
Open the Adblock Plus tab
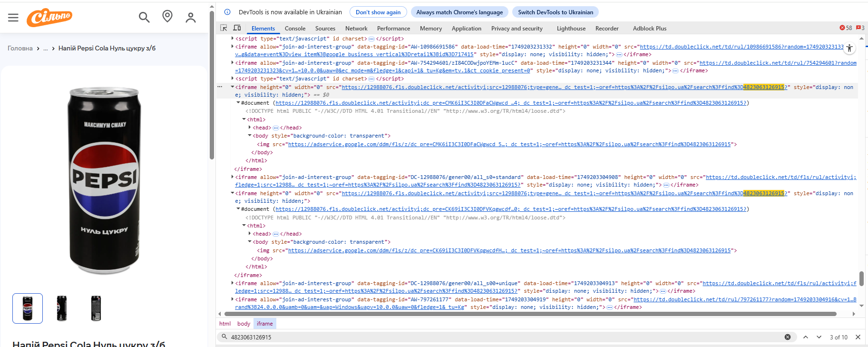tap(650, 29)
